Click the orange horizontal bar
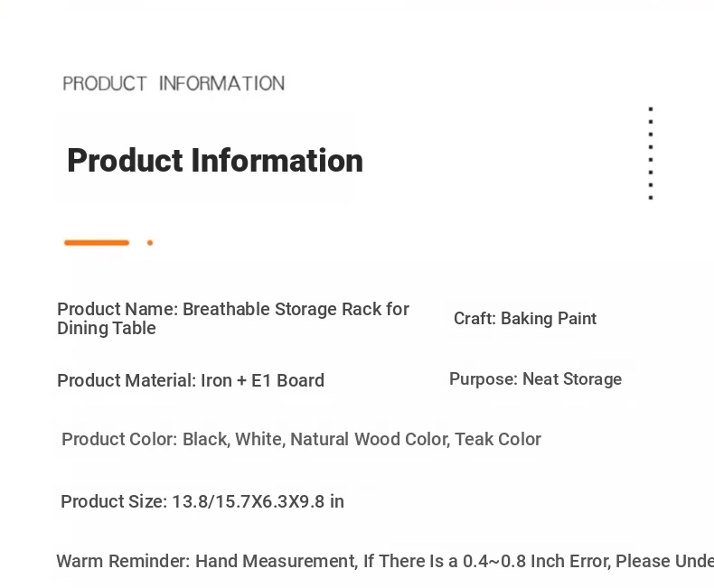This screenshot has width=714, height=588. click(x=97, y=243)
